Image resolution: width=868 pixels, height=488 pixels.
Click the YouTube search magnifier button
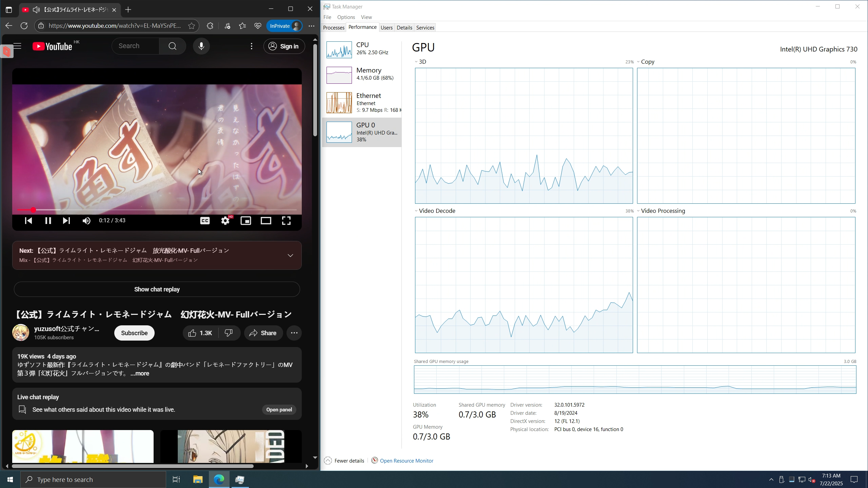(173, 46)
